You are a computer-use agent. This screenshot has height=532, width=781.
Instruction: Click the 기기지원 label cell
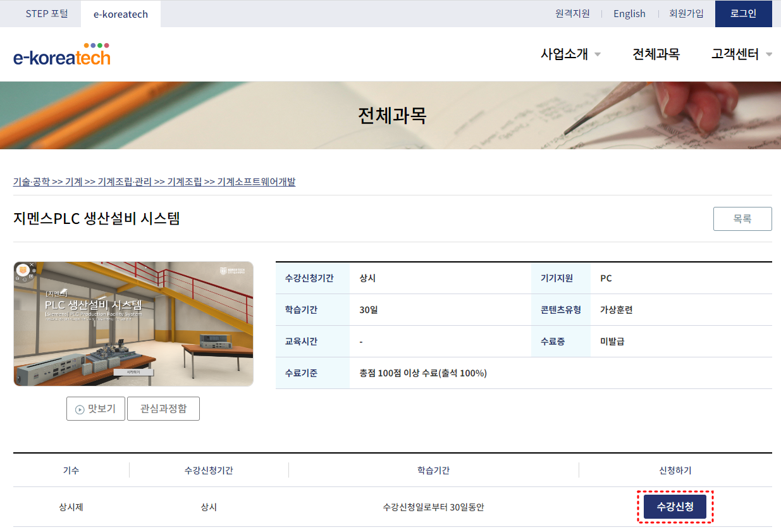pyautogui.click(x=561, y=278)
